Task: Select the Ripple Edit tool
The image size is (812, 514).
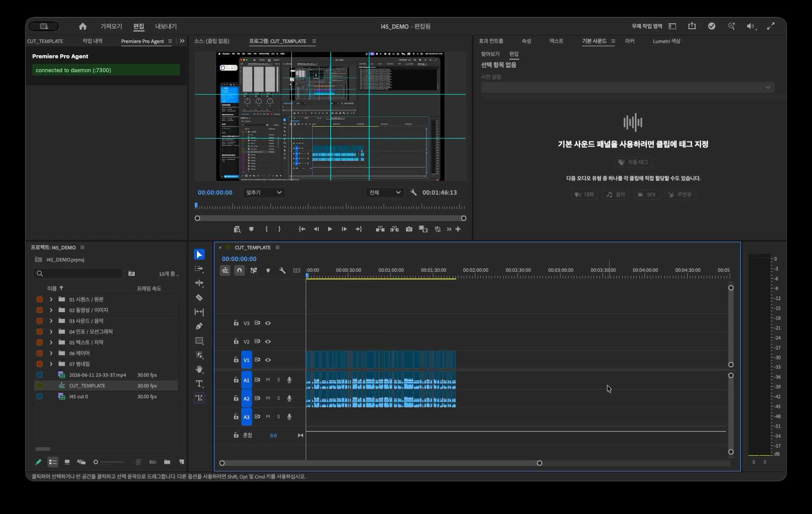Action: click(x=199, y=283)
